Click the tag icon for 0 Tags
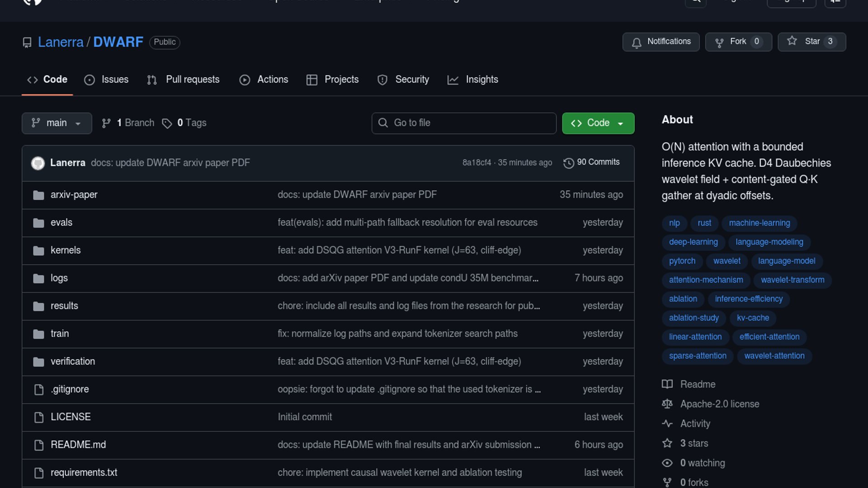Image resolution: width=868 pixels, height=488 pixels. click(x=167, y=123)
